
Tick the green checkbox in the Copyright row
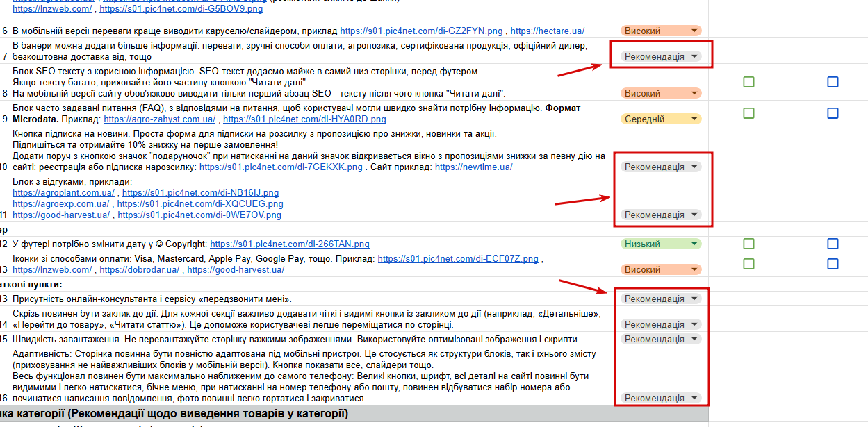748,244
